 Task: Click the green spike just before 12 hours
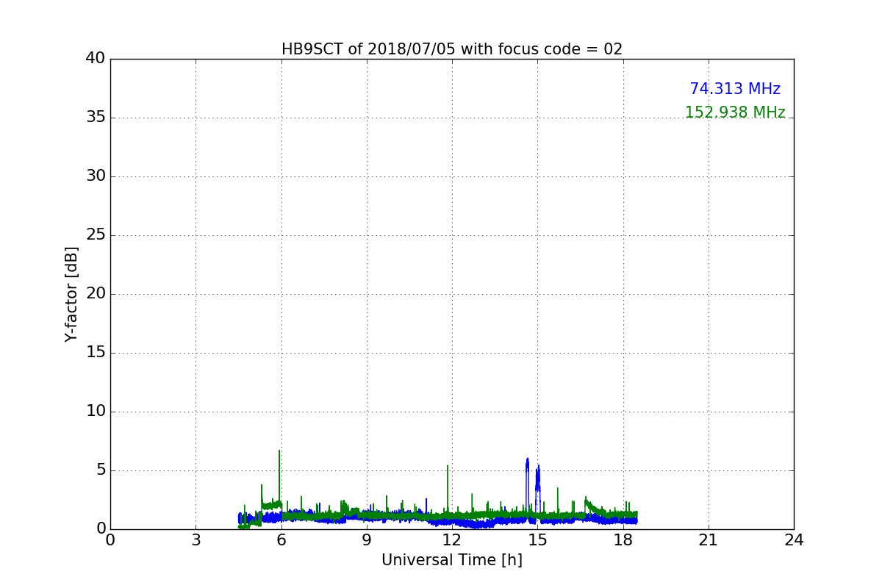(448, 489)
